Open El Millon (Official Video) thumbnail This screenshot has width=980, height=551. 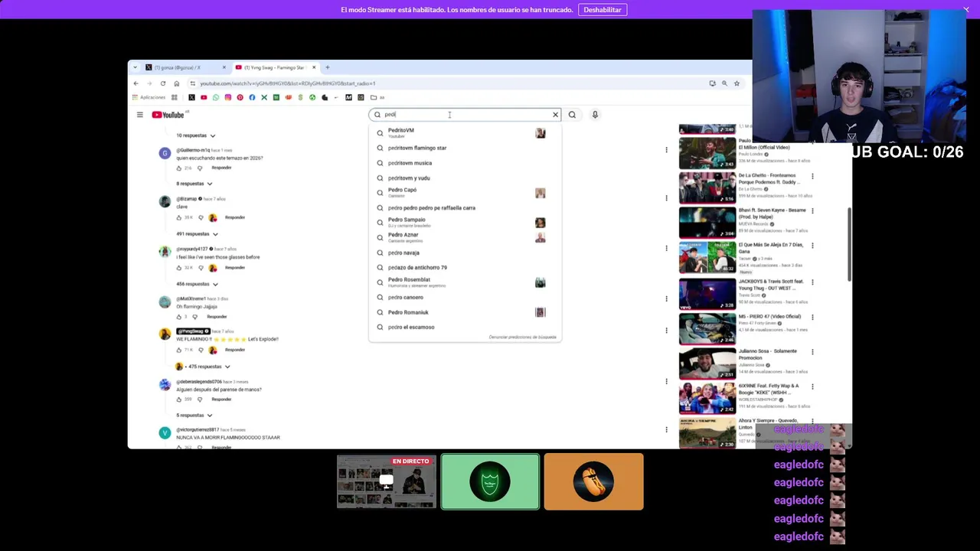point(707,153)
